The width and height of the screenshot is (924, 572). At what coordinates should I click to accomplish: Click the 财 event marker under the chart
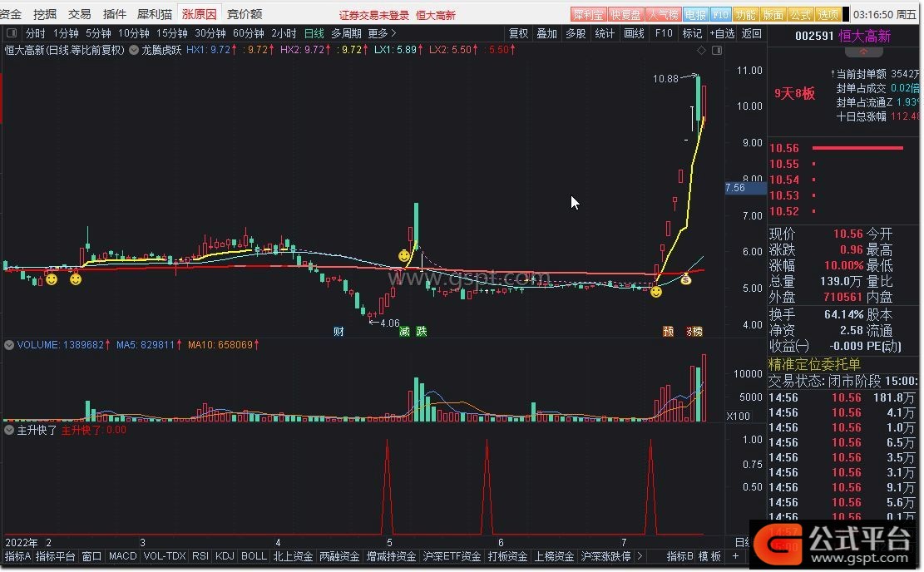[338, 332]
